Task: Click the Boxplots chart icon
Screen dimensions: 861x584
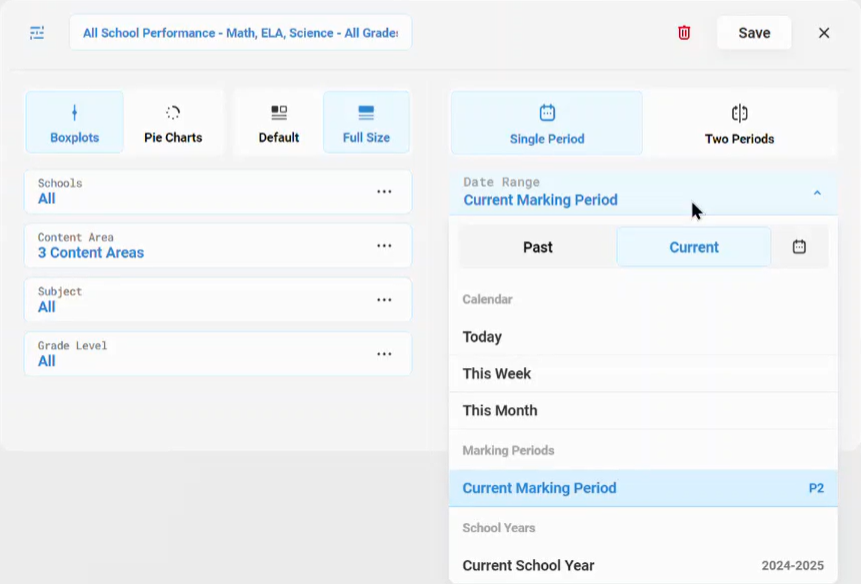Action: coord(75,113)
